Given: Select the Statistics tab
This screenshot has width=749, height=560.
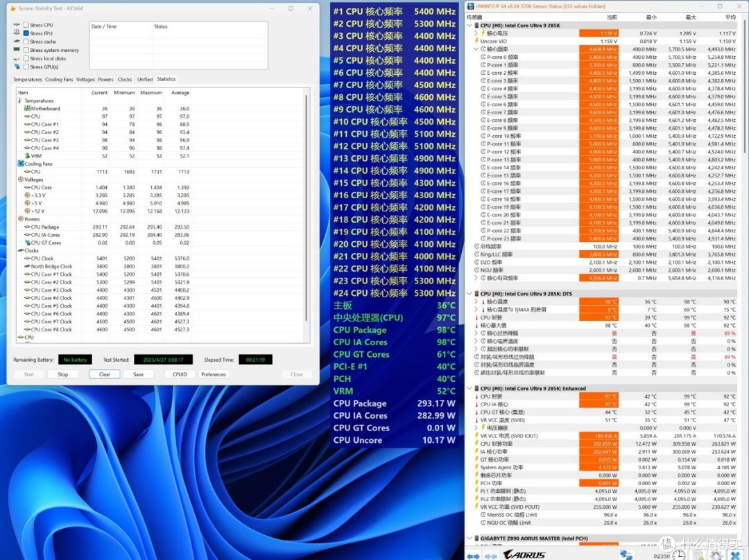Looking at the screenshot, I should [166, 79].
